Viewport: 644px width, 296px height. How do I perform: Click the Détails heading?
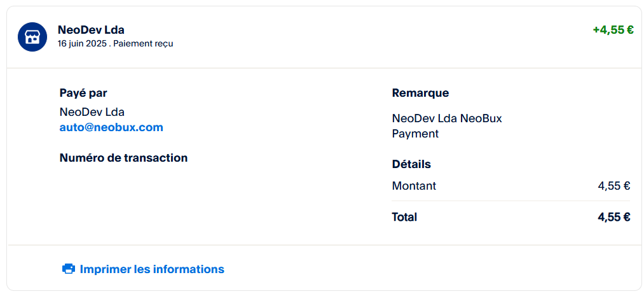pyautogui.click(x=411, y=164)
